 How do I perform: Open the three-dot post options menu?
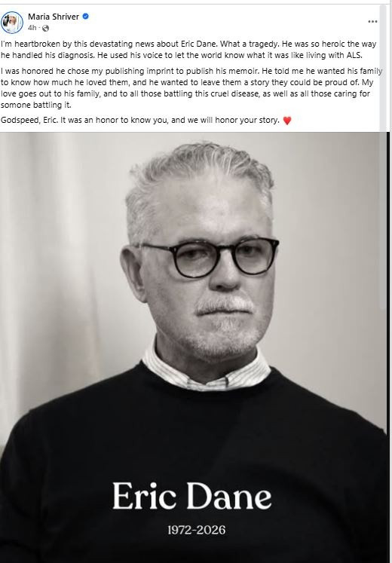click(x=372, y=22)
